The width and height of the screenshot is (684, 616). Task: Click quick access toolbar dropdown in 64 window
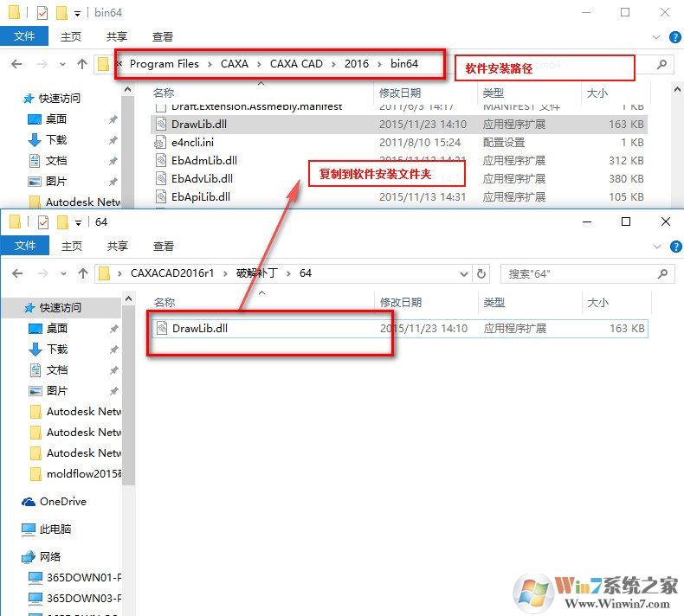[78, 223]
